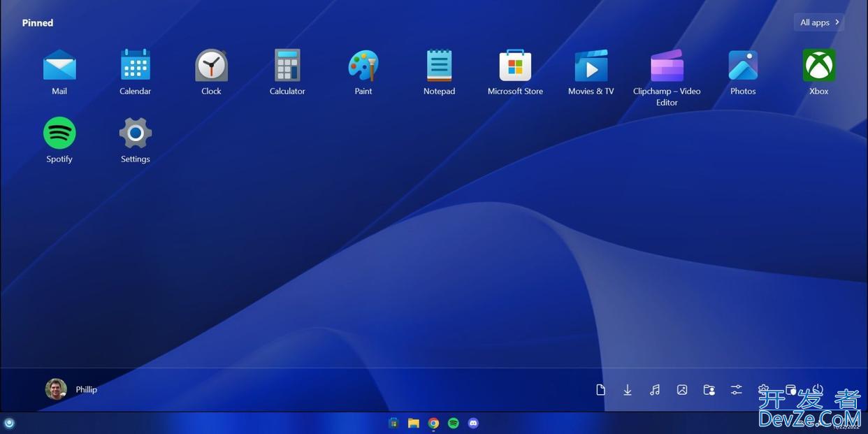Launch the Xbox app
The width and height of the screenshot is (868, 434).
tap(819, 72)
